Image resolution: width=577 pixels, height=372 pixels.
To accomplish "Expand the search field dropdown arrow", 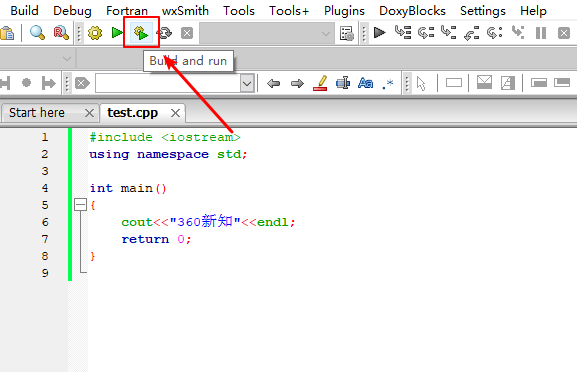I will (247, 84).
